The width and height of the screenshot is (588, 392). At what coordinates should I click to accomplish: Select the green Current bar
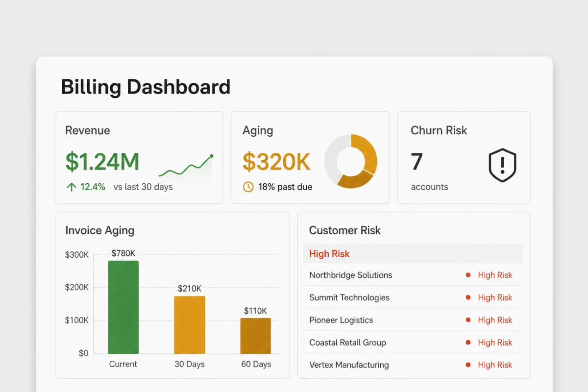click(123, 307)
